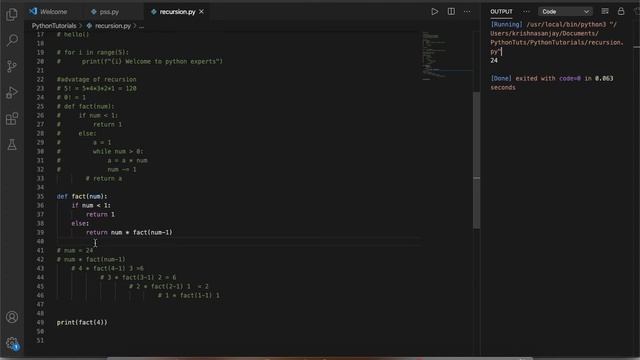
Task: Open the Manage gear settings
Action: (x=12, y=343)
